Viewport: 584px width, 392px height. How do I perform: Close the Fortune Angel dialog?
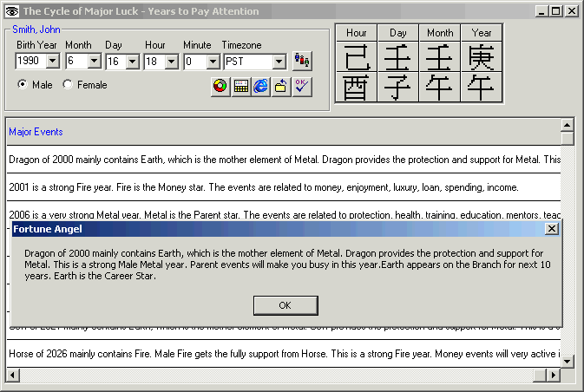551,228
